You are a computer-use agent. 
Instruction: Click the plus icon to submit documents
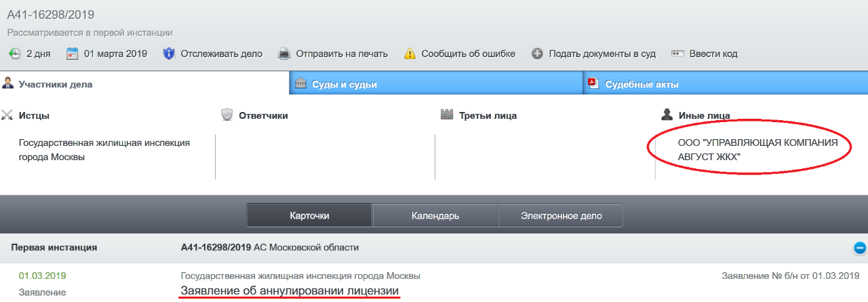[x=537, y=54]
